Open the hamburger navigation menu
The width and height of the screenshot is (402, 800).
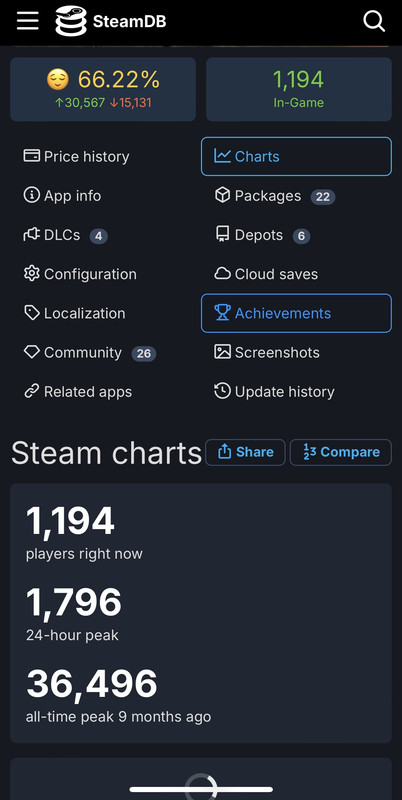pyautogui.click(x=28, y=21)
